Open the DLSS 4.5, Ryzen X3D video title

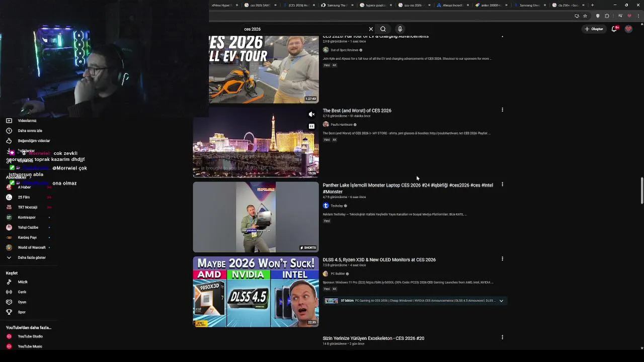(x=379, y=260)
